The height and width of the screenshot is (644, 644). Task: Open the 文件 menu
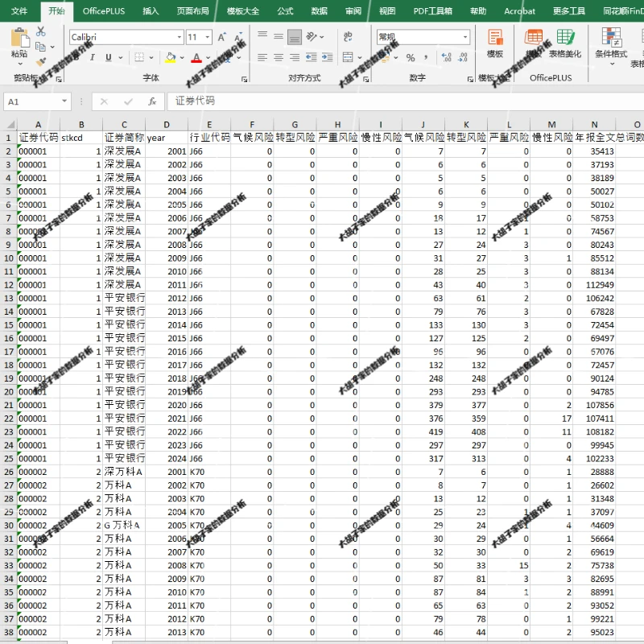click(19, 11)
